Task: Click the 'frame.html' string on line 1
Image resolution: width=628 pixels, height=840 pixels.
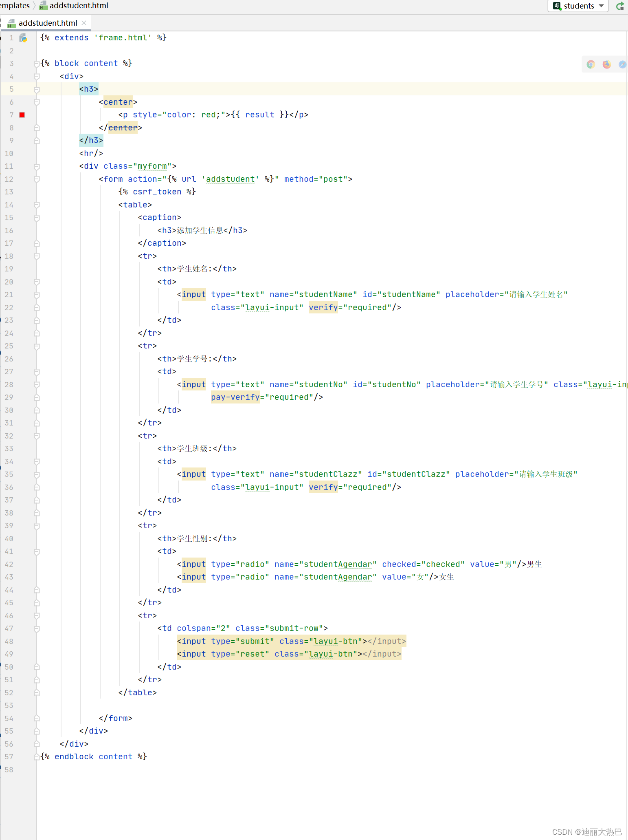Action: pos(123,38)
